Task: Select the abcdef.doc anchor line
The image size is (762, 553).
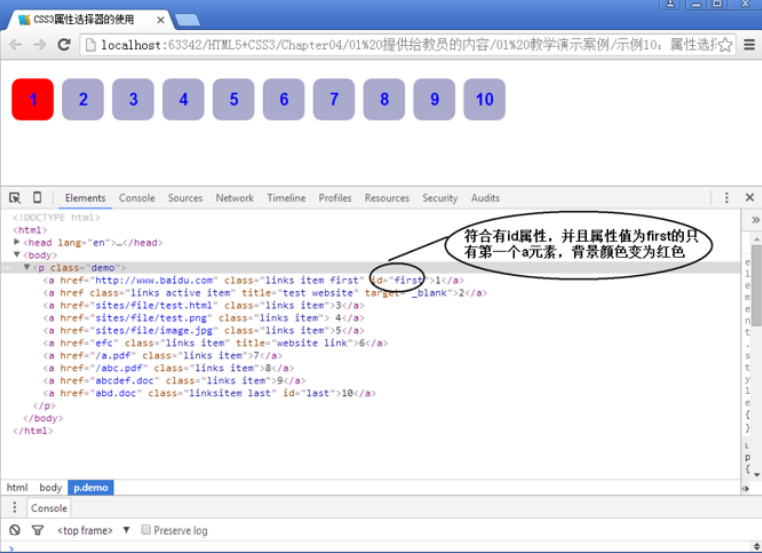Action: coord(174,381)
